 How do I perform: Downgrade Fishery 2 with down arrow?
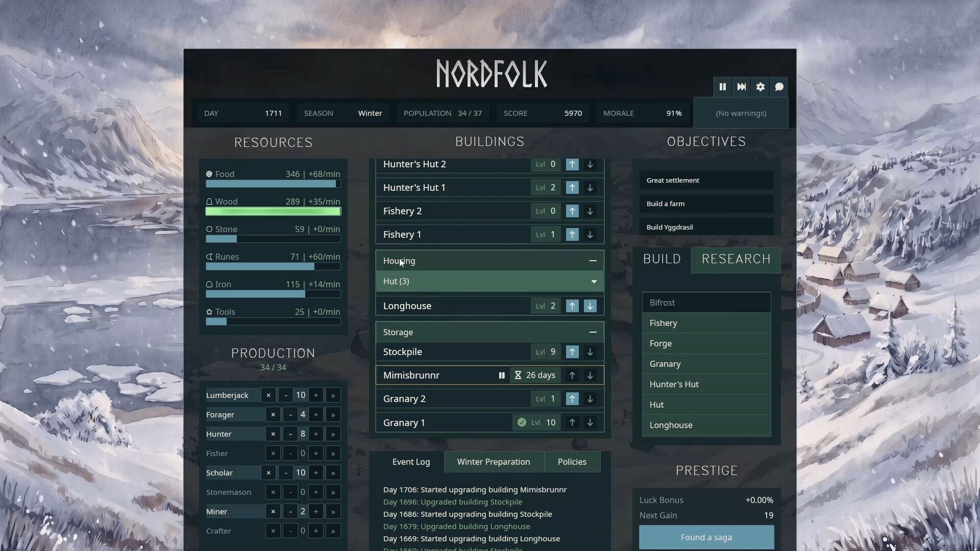point(590,211)
